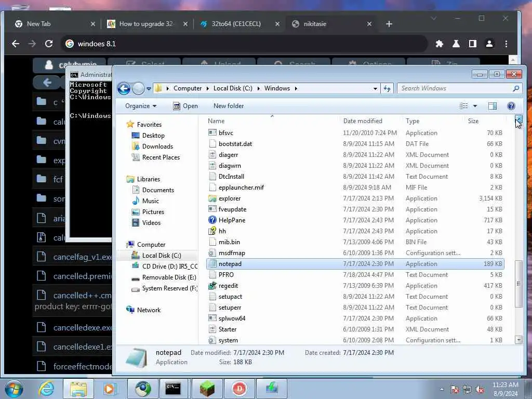Screen dimensions: 532x399
Task: Click the refresh button beside address bar
Action: click(x=387, y=88)
